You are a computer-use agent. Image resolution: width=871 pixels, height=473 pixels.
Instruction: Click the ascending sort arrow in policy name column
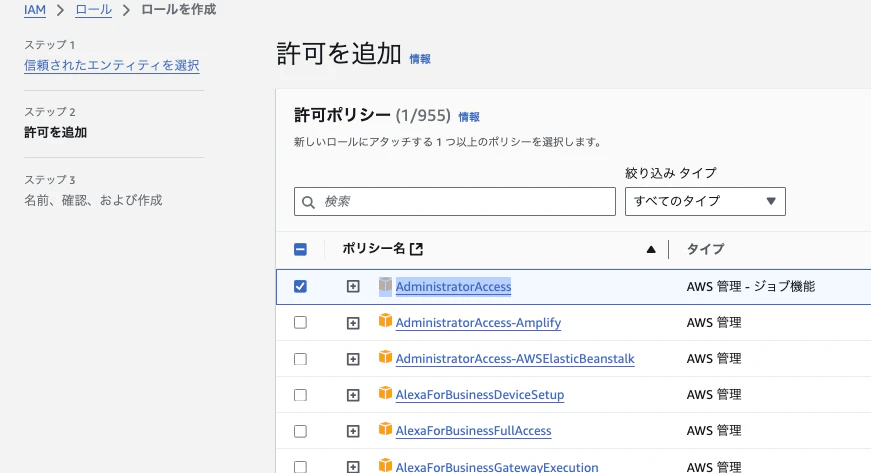[x=651, y=250]
